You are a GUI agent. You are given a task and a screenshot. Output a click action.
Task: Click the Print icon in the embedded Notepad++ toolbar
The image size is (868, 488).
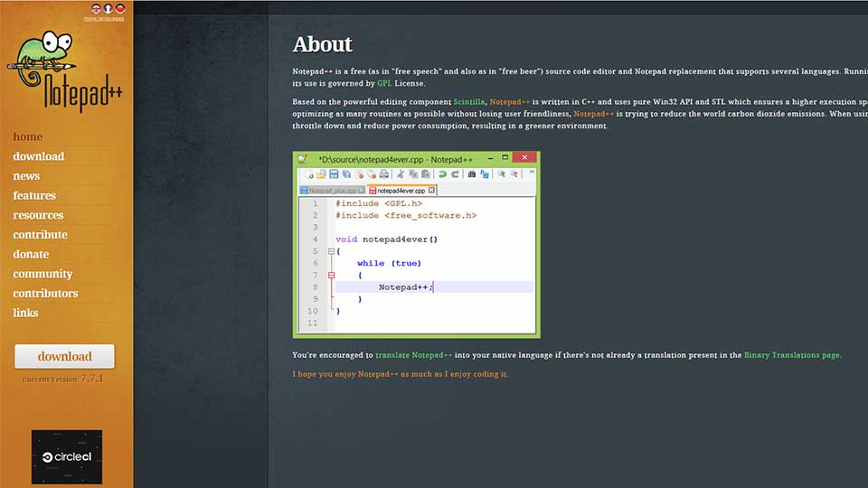384,174
